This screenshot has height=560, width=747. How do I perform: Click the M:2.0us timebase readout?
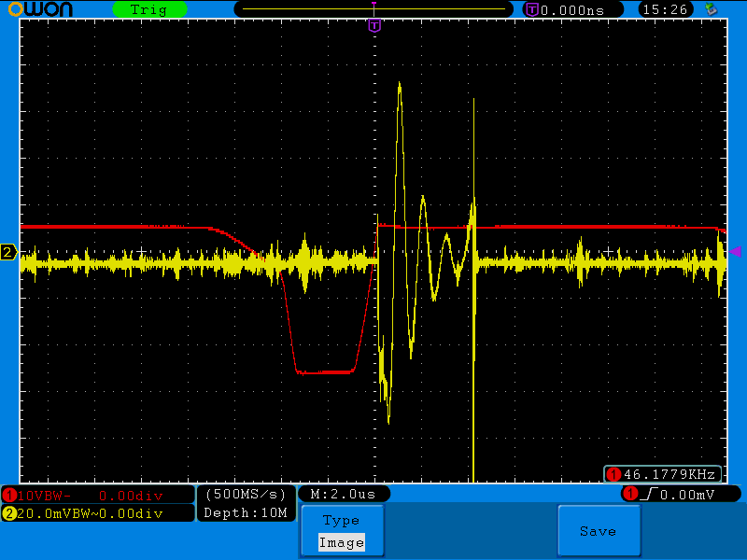pyautogui.click(x=344, y=495)
